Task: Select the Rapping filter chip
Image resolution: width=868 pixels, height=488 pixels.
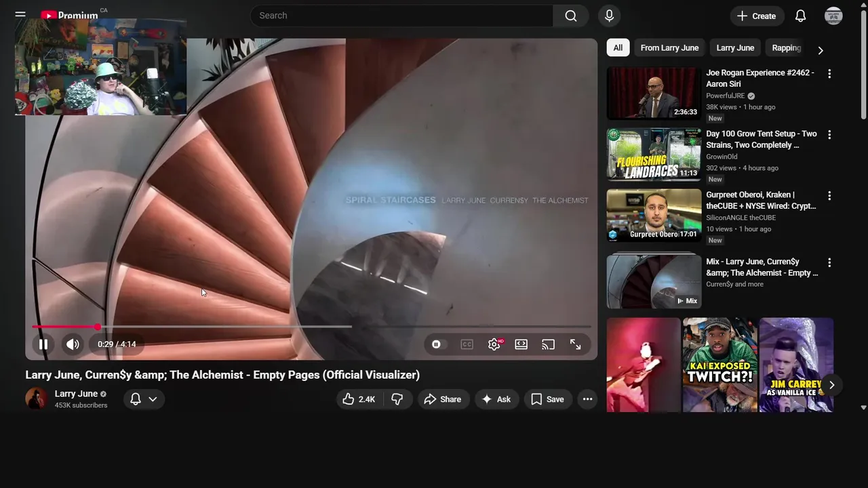Action: click(x=787, y=47)
